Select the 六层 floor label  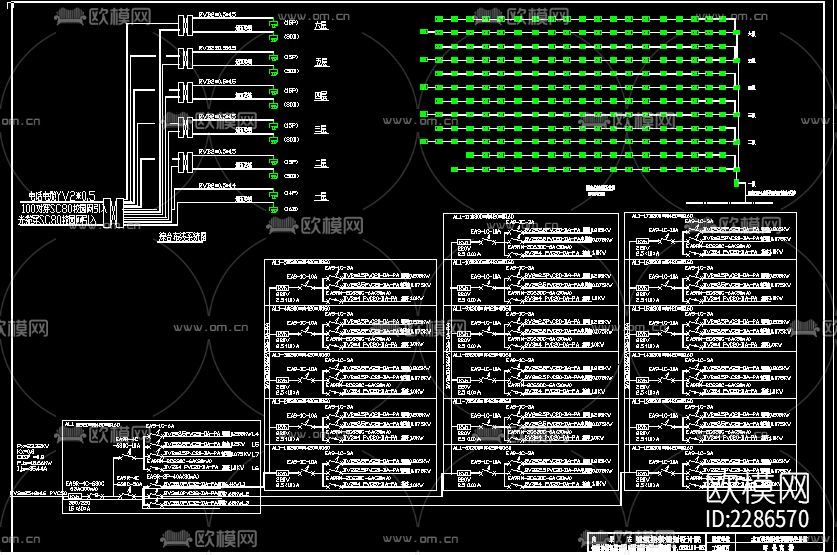[x=321, y=25]
